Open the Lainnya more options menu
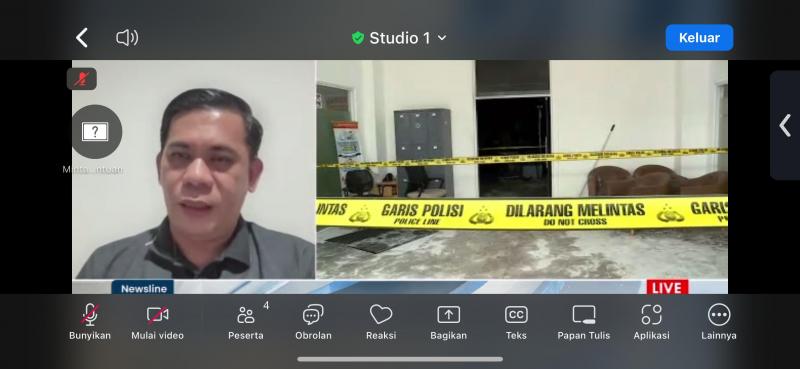 click(719, 323)
